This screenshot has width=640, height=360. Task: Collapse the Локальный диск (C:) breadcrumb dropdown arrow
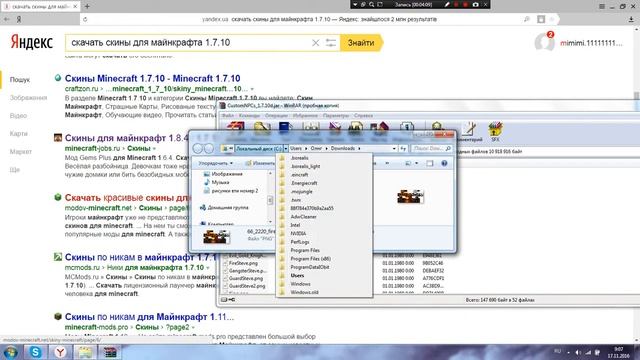click(x=286, y=149)
